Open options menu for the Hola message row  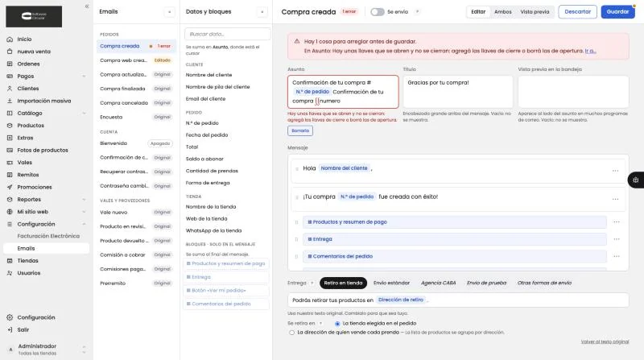(x=615, y=171)
